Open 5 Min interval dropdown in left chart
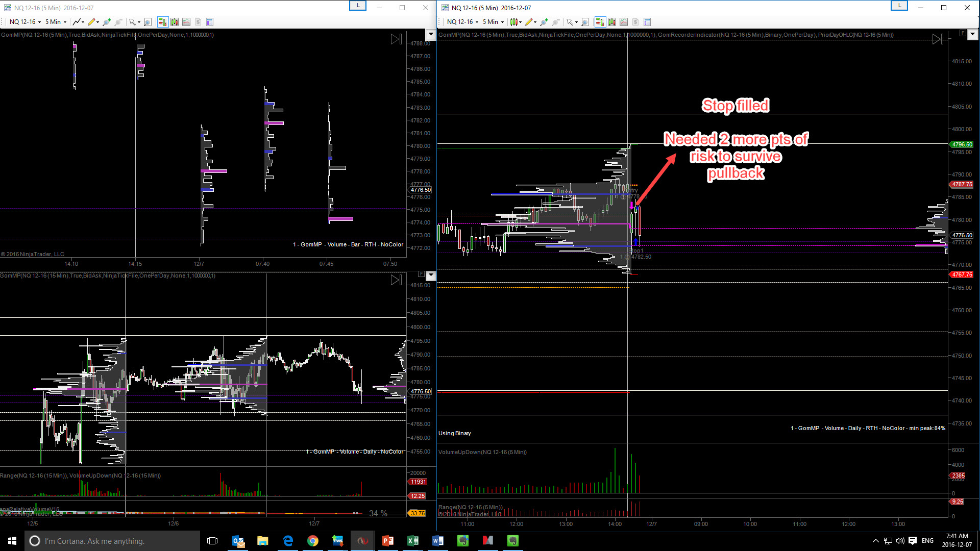Viewport: 980px width, 551px height. pyautogui.click(x=56, y=22)
